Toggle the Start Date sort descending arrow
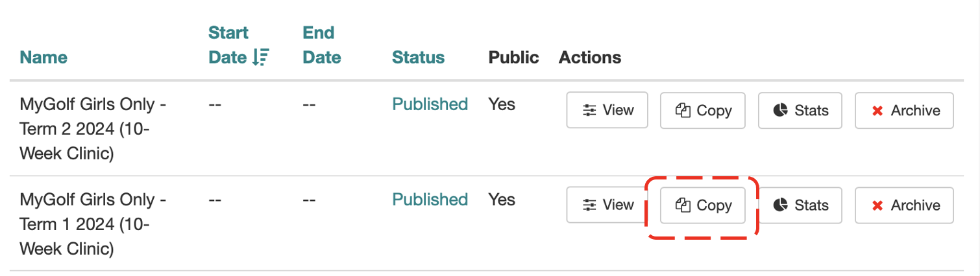Screen dimensions: 980x276 pos(260,58)
